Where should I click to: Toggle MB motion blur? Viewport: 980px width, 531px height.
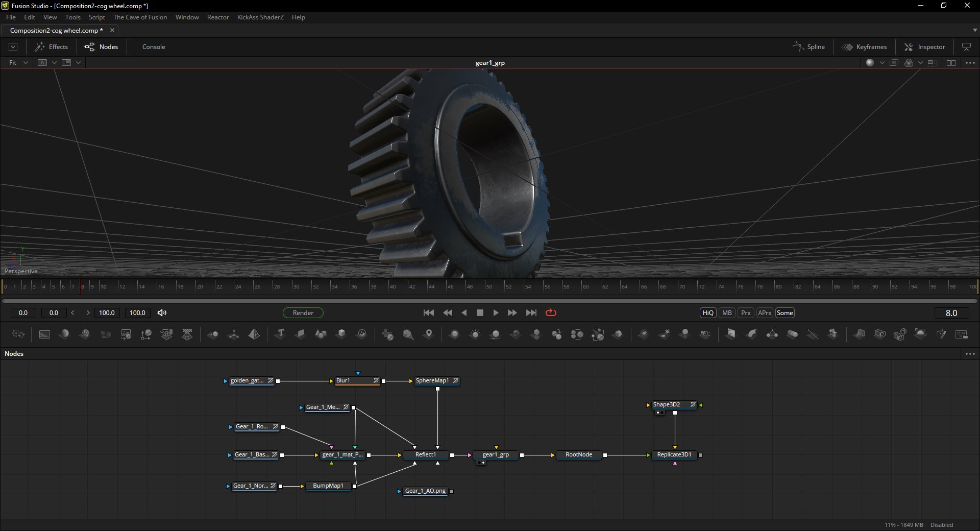pos(727,312)
